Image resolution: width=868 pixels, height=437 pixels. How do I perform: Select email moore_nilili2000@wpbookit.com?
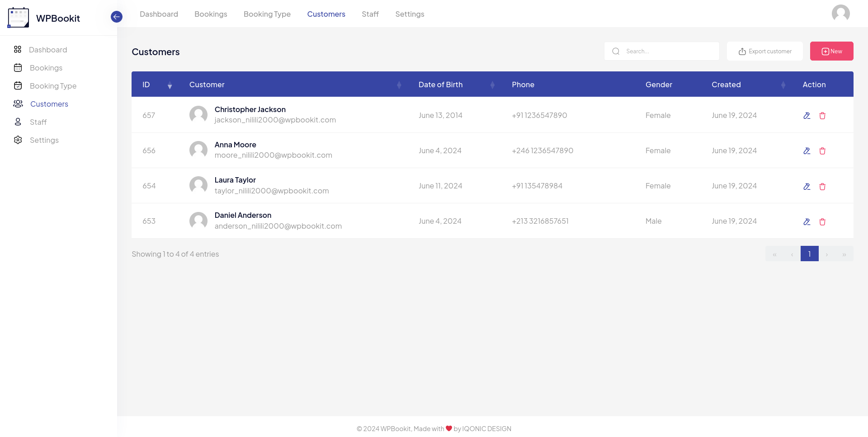273,155
